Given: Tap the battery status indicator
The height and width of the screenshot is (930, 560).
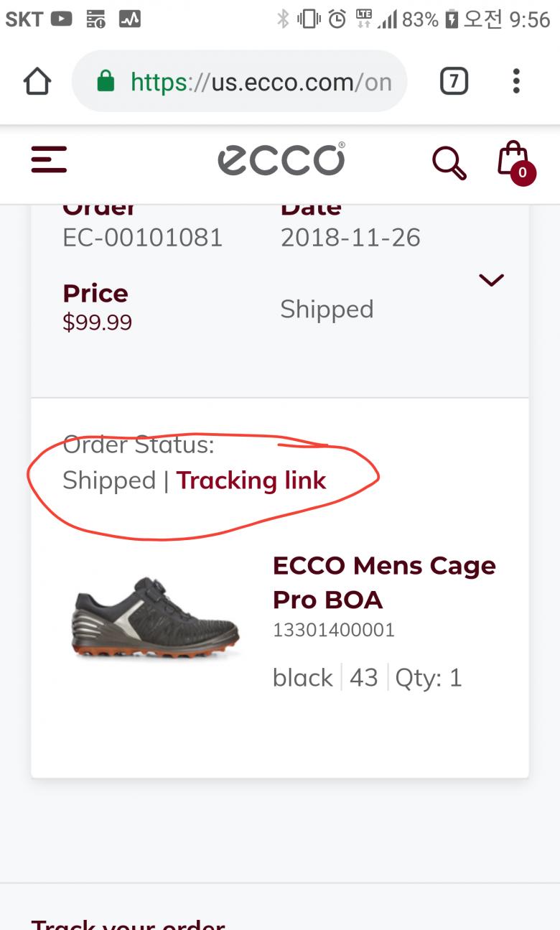Looking at the screenshot, I should point(452,19).
